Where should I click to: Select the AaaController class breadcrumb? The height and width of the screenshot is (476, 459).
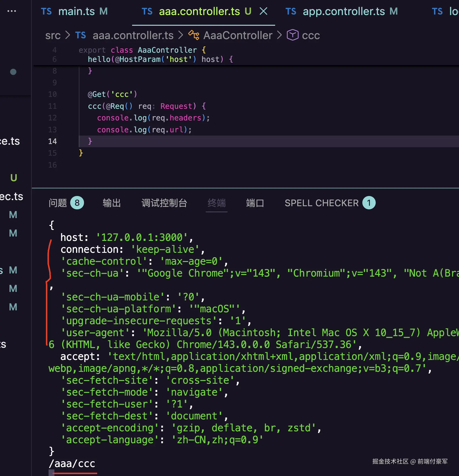pos(238,35)
